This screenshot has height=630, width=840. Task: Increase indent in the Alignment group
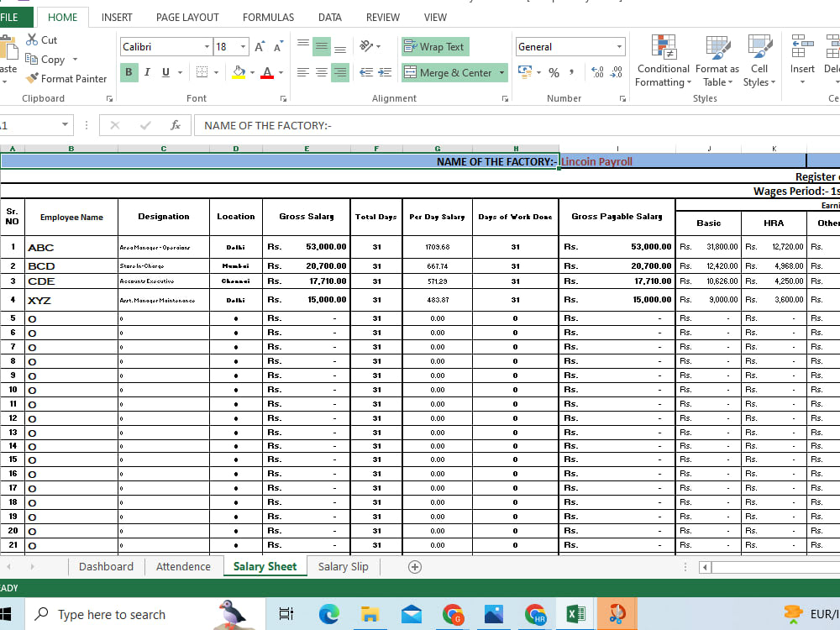click(385, 72)
